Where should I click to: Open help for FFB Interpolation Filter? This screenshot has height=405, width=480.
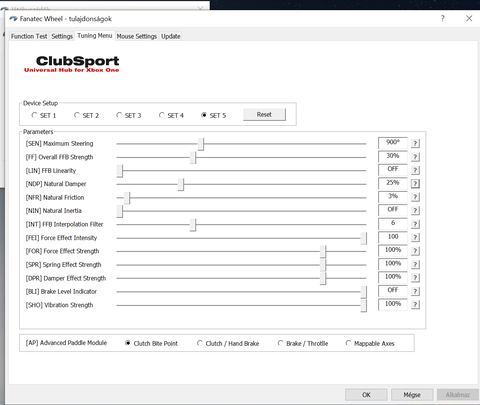[415, 224]
